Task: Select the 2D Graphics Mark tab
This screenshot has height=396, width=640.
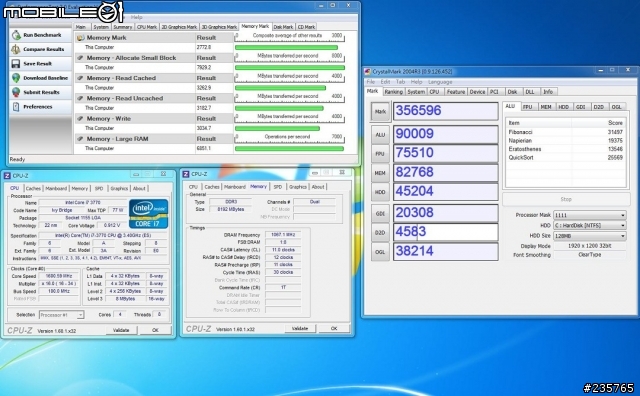Action: click(179, 27)
